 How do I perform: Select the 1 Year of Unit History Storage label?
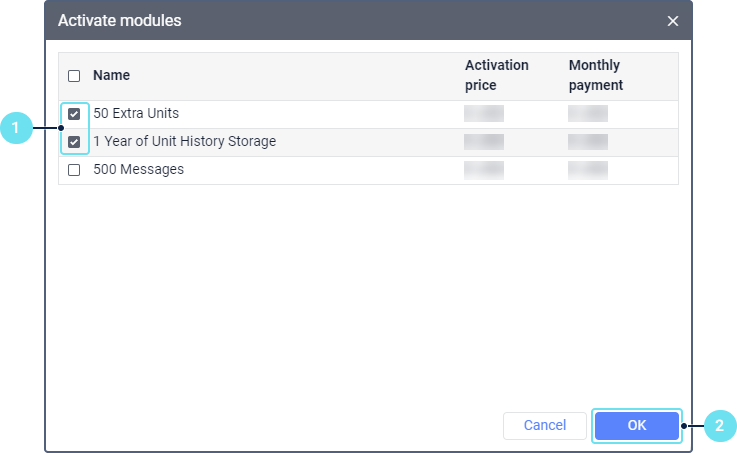coord(184,141)
